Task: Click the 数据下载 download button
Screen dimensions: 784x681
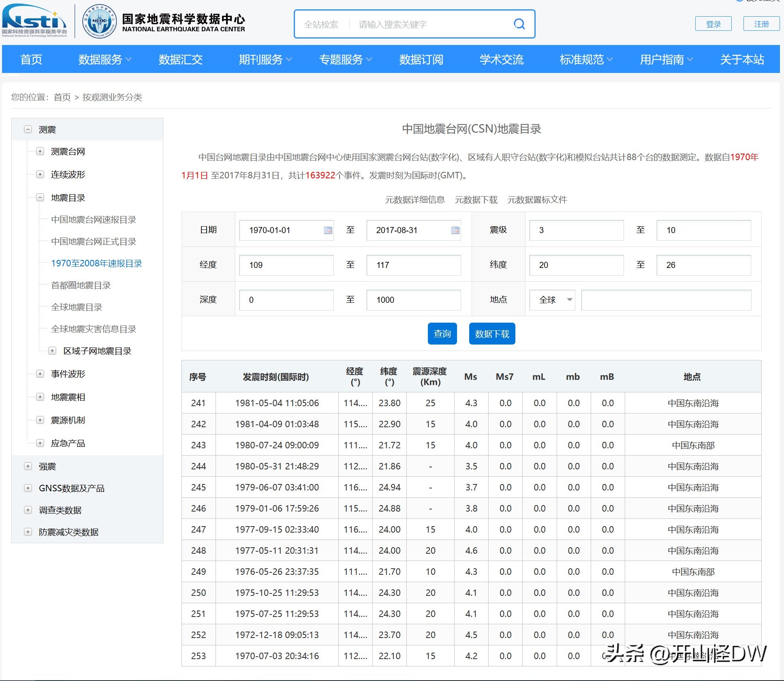Action: click(492, 334)
